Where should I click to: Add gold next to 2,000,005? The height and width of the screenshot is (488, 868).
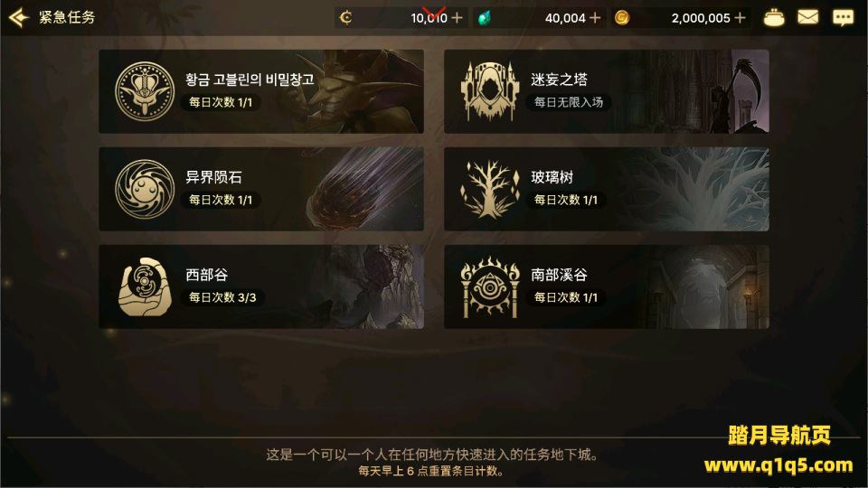pyautogui.click(x=740, y=18)
